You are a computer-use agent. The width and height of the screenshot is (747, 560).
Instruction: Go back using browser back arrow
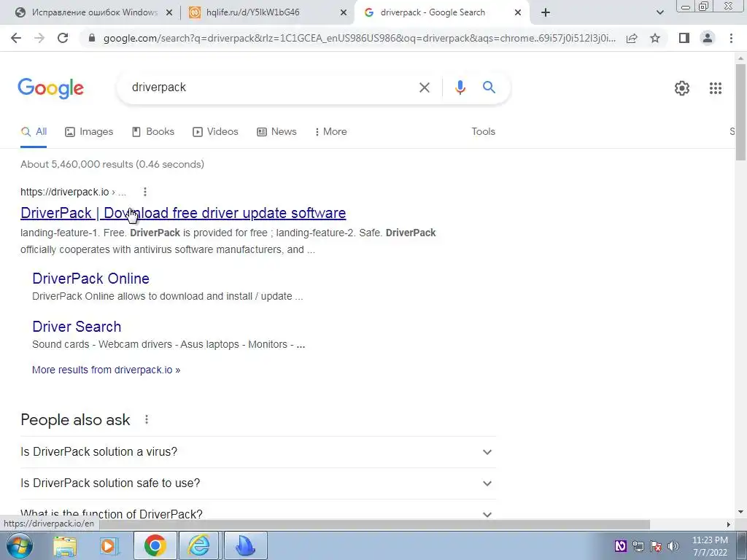[x=16, y=38]
